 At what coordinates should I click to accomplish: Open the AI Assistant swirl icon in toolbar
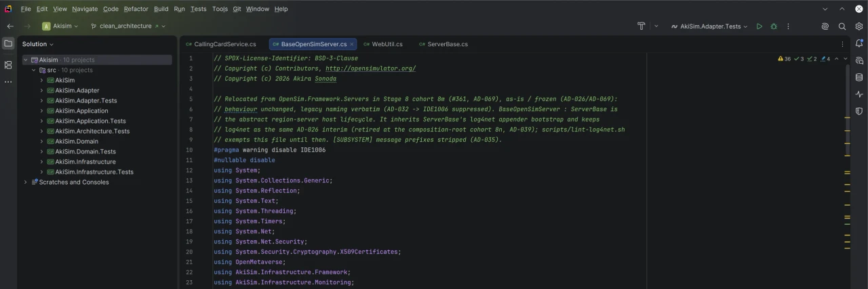click(825, 26)
